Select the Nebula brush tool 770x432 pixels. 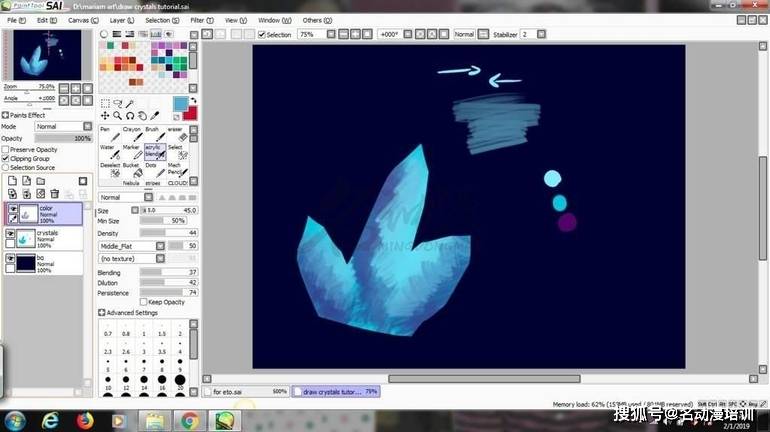(131, 183)
